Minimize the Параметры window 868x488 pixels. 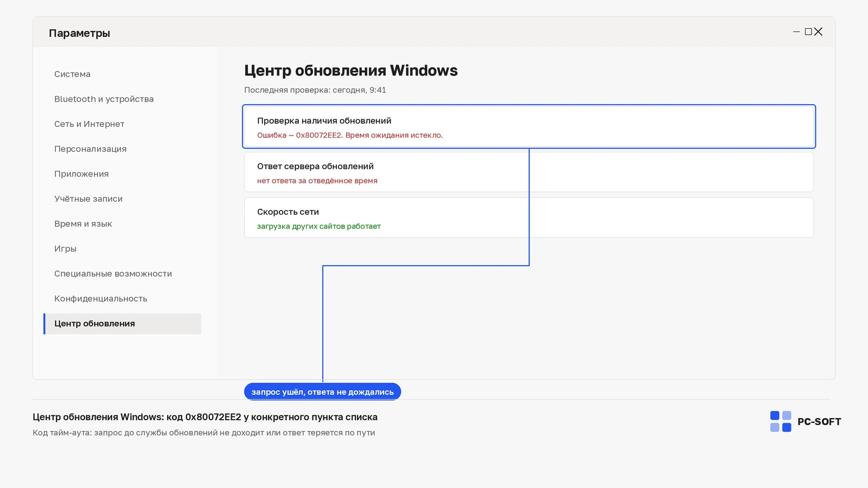(x=796, y=32)
